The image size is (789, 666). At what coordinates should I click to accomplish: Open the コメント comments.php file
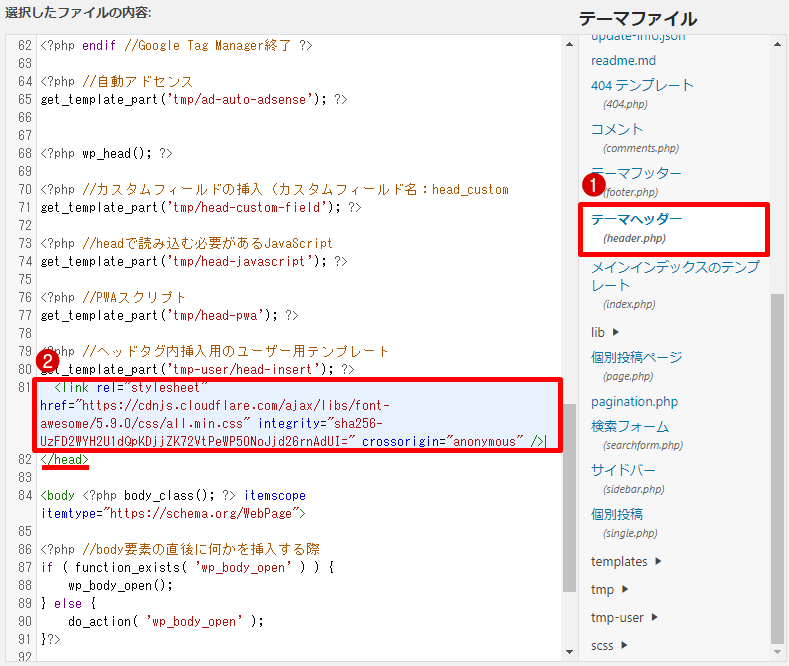pos(617,129)
